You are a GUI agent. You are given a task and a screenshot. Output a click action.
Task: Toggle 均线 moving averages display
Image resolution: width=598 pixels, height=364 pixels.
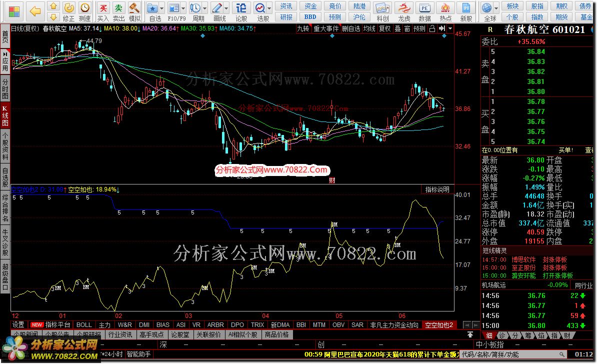pyautogui.click(x=369, y=28)
